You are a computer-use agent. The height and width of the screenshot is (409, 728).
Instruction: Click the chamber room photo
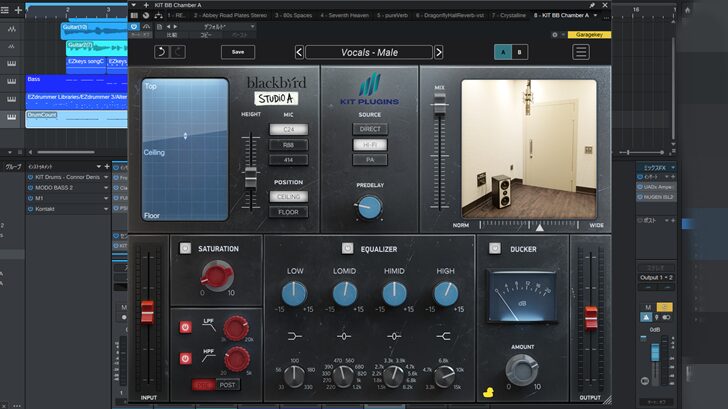529,149
